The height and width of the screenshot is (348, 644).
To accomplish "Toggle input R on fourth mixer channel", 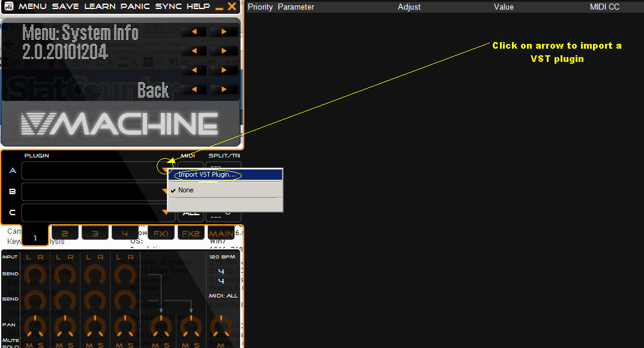I will [130, 257].
